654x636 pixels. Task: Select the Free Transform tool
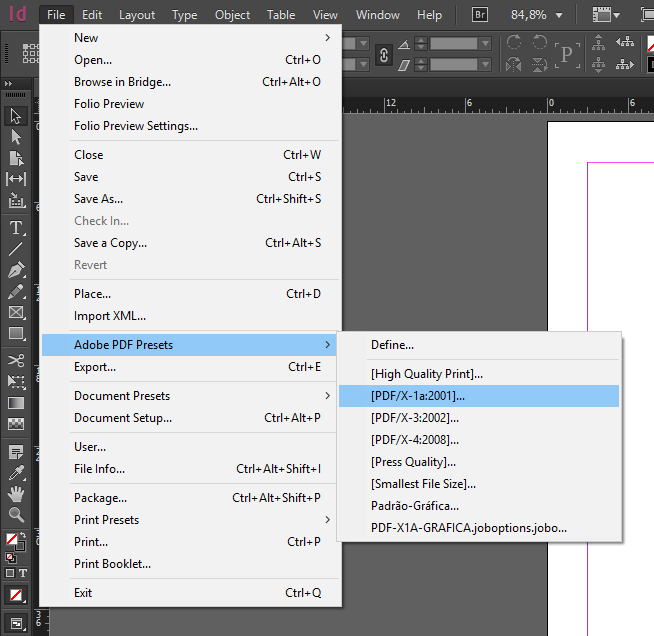(16, 382)
